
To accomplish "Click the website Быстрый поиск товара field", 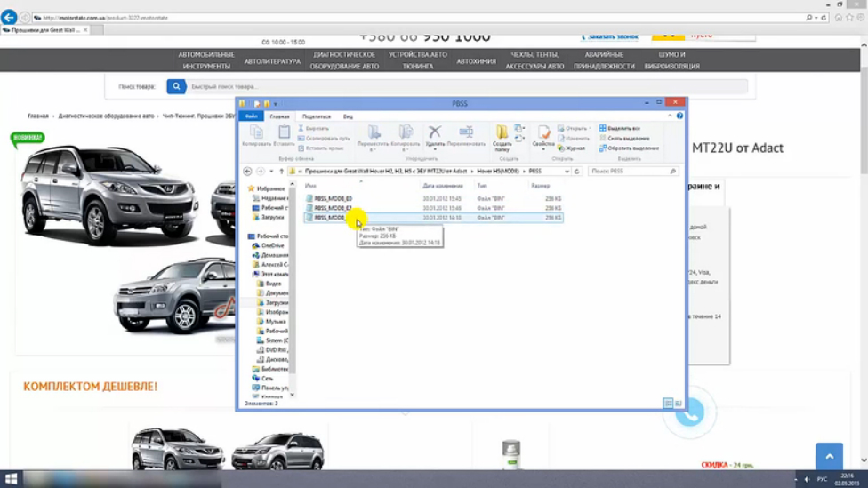I will (468, 86).
